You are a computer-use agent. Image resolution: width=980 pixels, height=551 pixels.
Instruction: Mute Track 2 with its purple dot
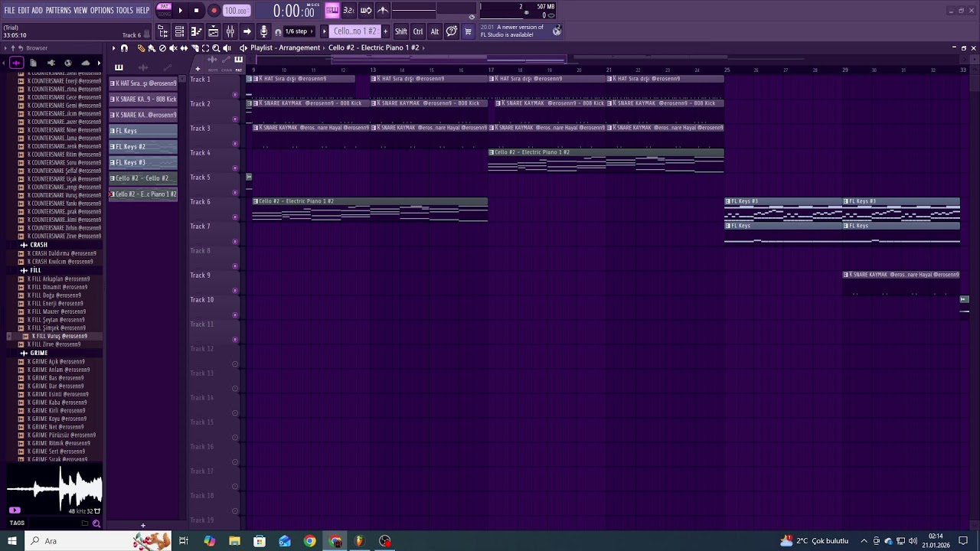235,119
